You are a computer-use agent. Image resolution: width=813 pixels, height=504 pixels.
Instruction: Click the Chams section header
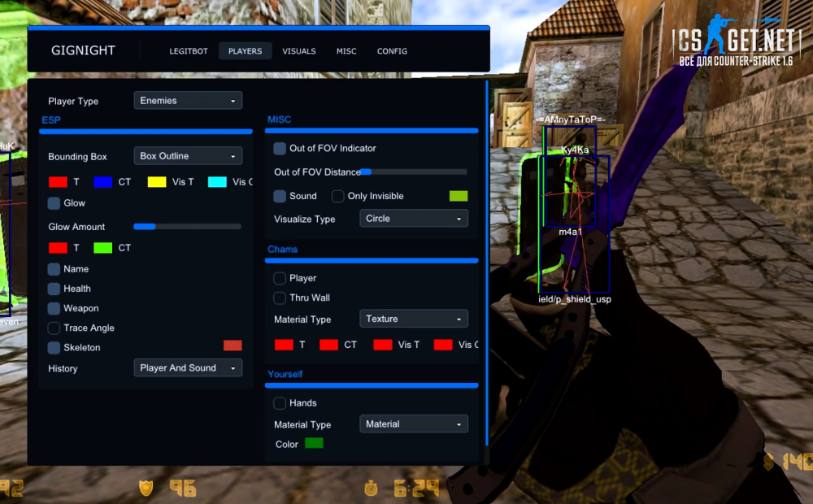tap(283, 250)
